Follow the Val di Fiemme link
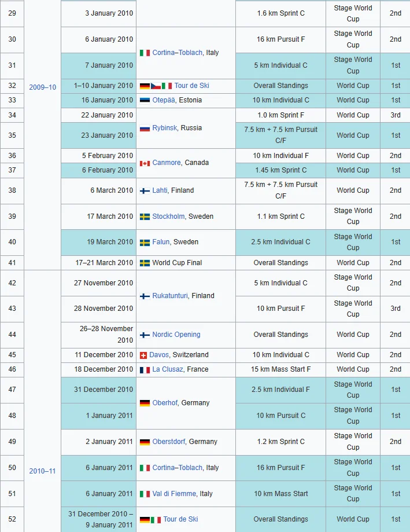410x532 pixels. coord(174,494)
